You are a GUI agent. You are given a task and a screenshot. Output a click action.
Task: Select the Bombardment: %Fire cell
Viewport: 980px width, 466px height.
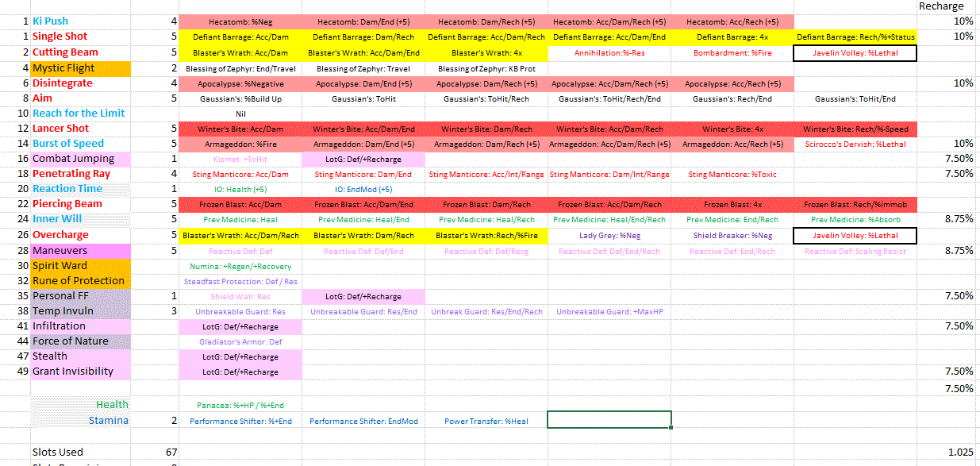point(732,53)
